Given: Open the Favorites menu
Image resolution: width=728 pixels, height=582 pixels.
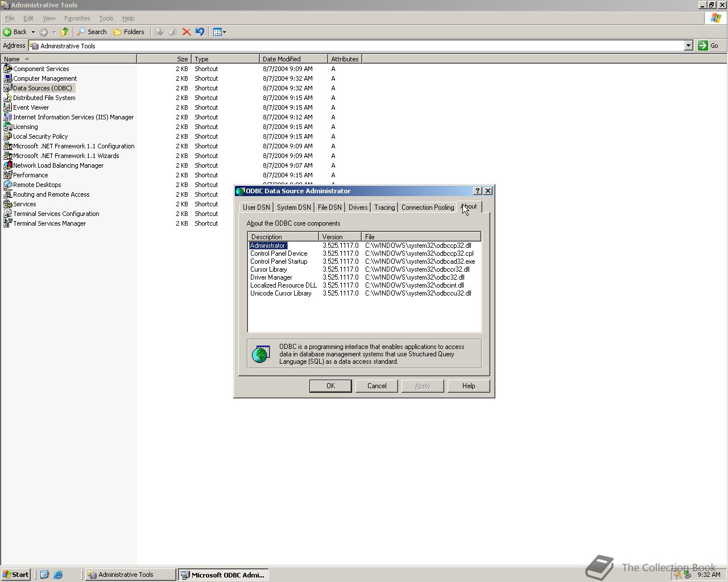Looking at the screenshot, I should (x=77, y=18).
